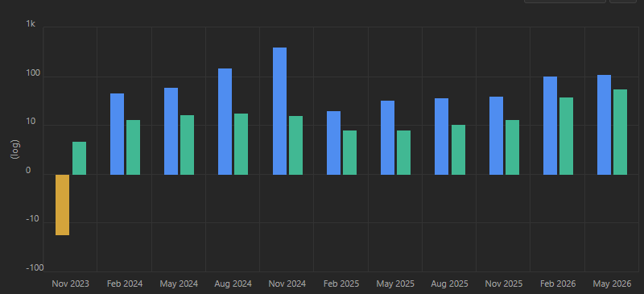644x294 pixels.
Task: Click the 'Feb 2024' x-axis label
Action: click(x=125, y=284)
